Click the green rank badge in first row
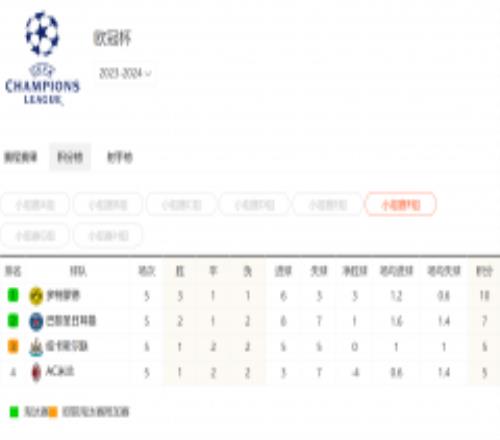Image resolution: width=500 pixels, height=440 pixels. tap(13, 295)
